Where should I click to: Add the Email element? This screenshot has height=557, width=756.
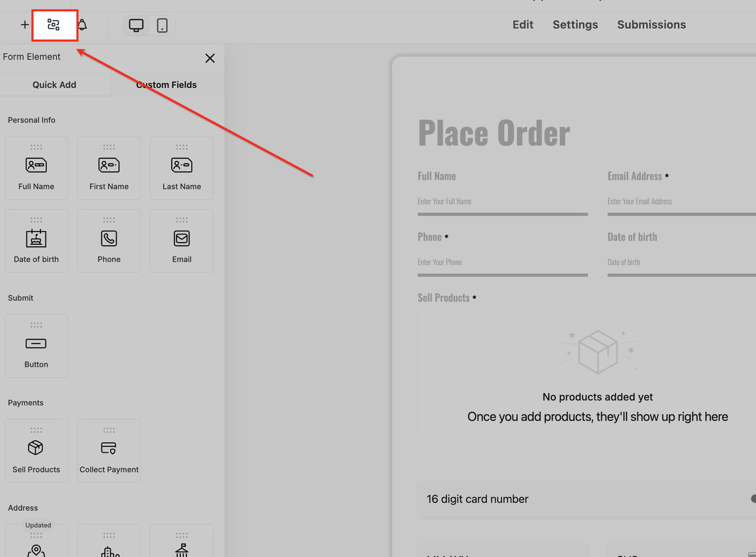(x=181, y=241)
